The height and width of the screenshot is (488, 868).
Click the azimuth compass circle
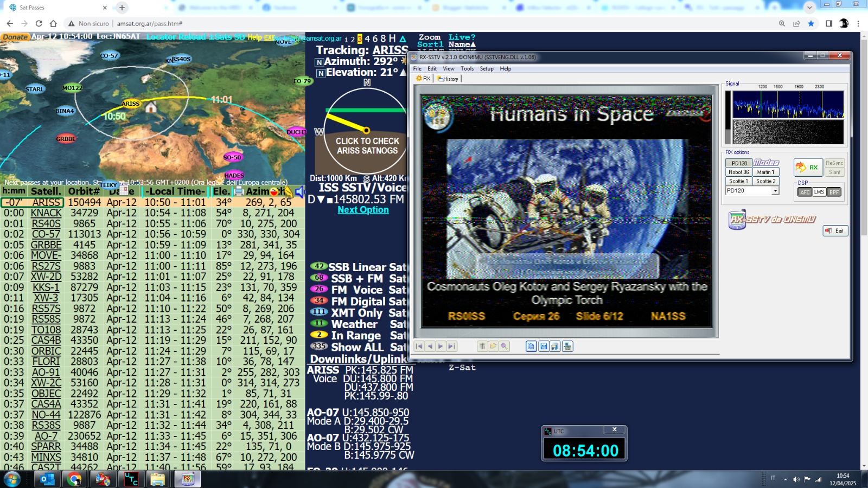(366, 131)
